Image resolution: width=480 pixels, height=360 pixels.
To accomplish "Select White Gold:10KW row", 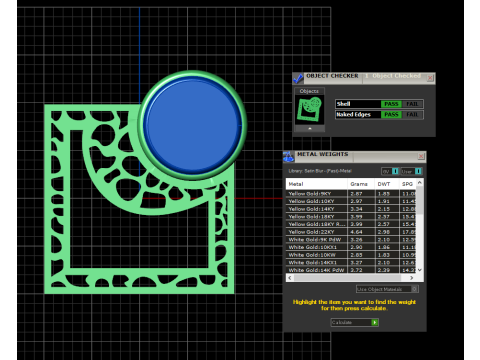I will pos(351,255).
